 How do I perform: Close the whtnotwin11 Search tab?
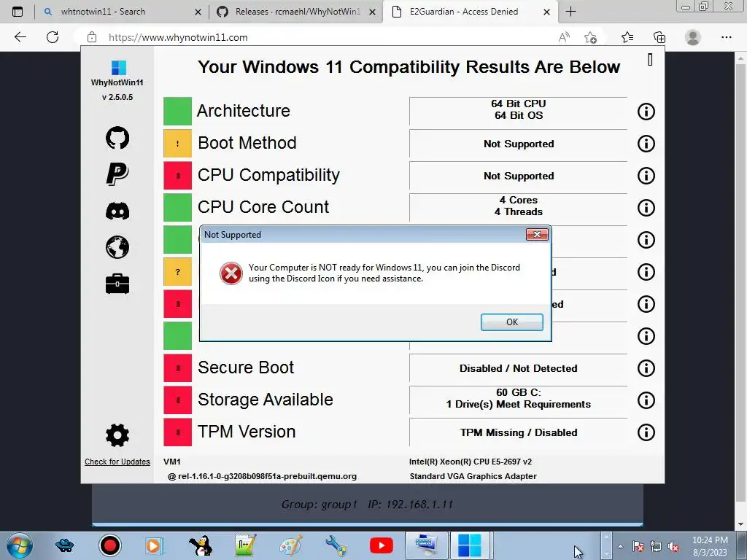click(x=198, y=12)
